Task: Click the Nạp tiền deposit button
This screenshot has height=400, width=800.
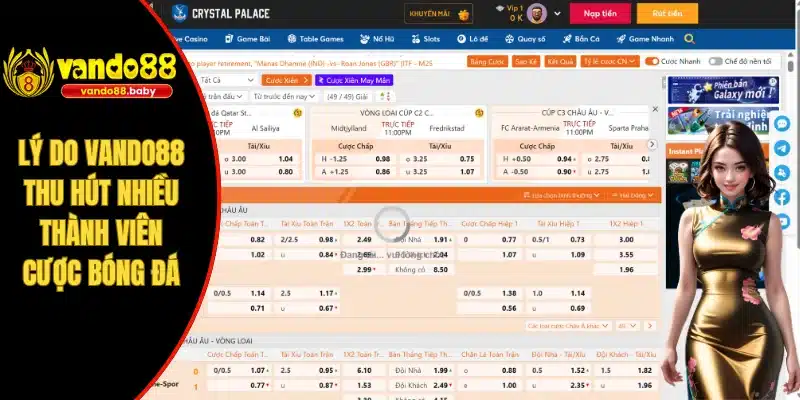Action: (600, 14)
